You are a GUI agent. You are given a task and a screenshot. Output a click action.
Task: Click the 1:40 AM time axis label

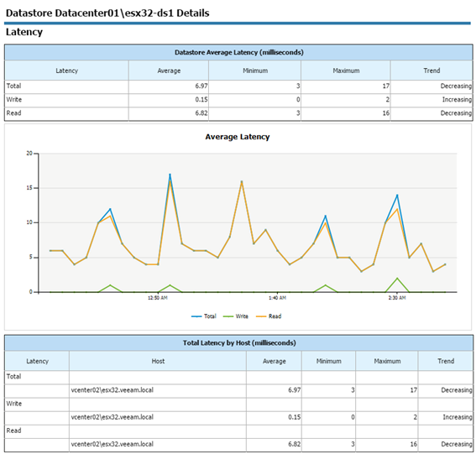pos(277,298)
